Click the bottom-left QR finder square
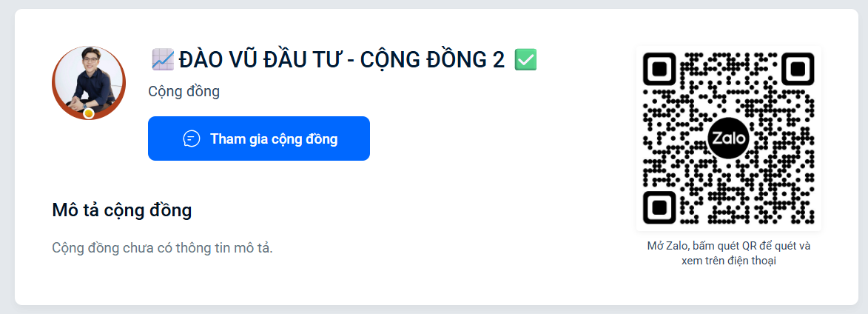868x314 pixels. [x=659, y=207]
